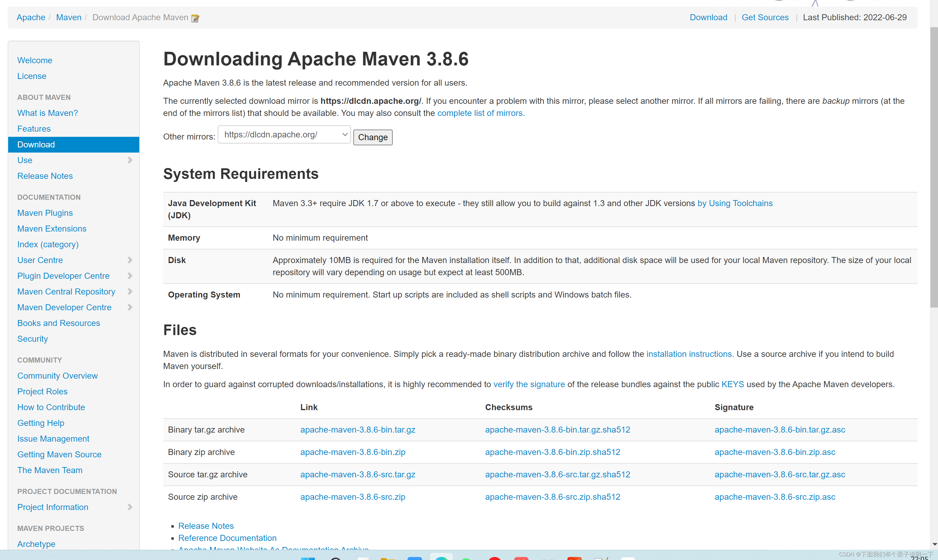Expand the User Centre chevron
The height and width of the screenshot is (560, 938).
[130, 260]
